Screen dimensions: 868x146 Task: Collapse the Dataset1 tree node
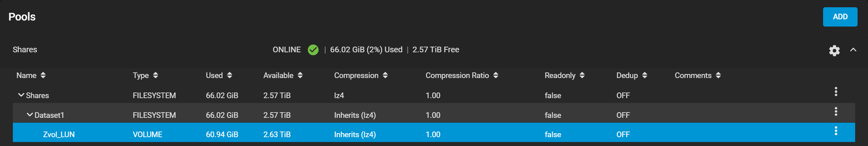tap(30, 115)
